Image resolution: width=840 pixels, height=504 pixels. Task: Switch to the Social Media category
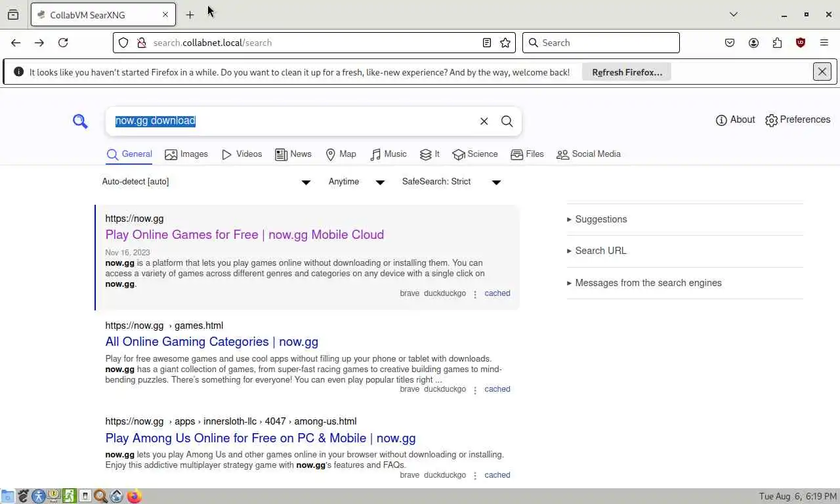point(589,154)
